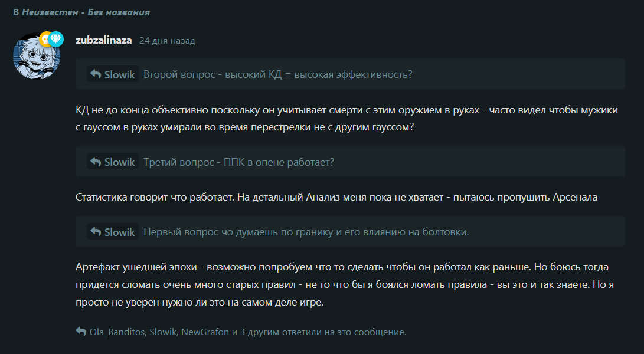644x354 pixels.
Task: Open the Slowik name in the "Второй вопрос" quote
Action: tap(119, 74)
